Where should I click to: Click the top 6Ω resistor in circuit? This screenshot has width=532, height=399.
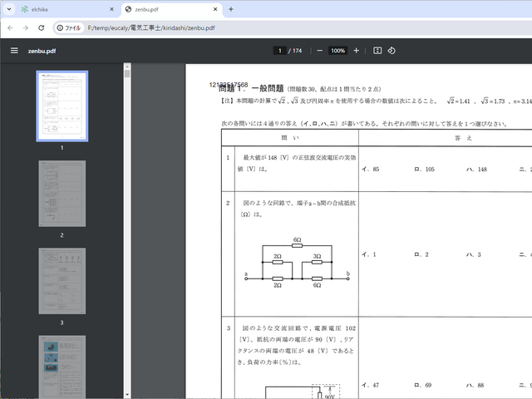(298, 245)
